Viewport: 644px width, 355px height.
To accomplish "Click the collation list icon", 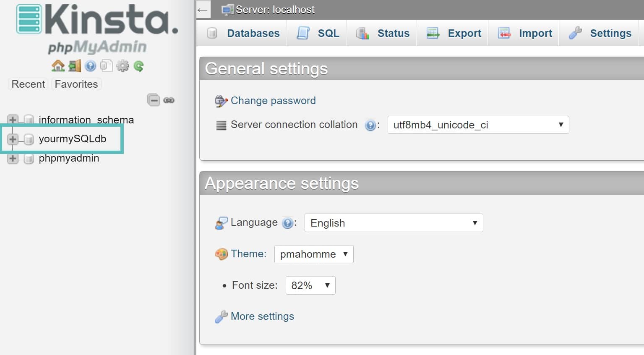I will (221, 125).
